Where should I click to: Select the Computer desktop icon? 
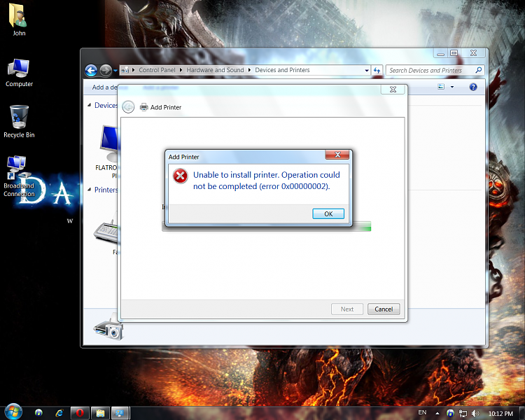(19, 73)
